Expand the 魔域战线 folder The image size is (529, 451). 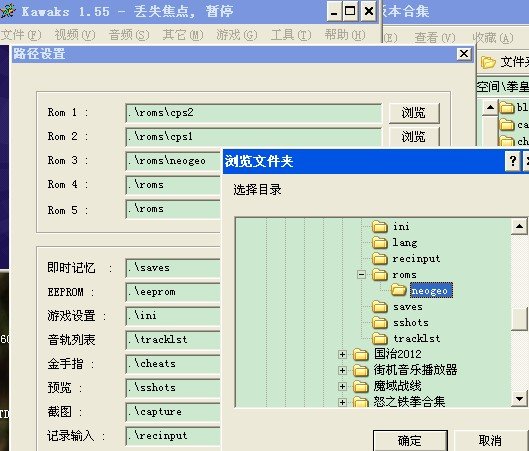click(x=342, y=386)
